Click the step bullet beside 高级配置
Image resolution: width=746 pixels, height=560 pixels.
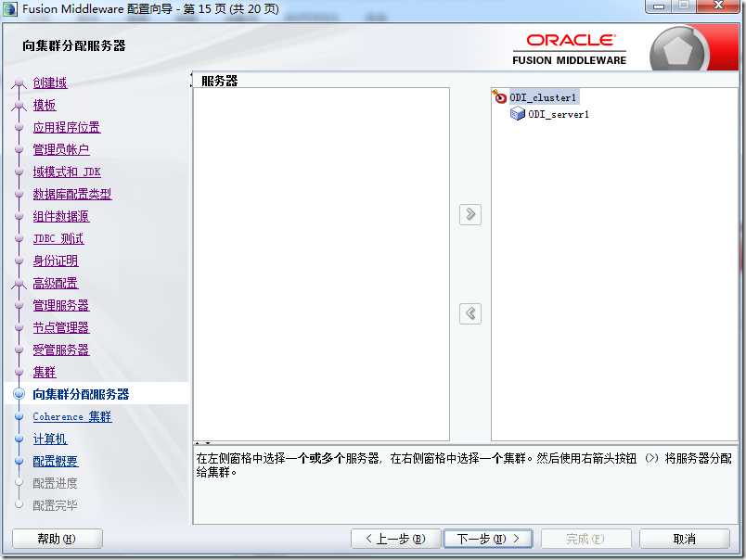tap(19, 285)
